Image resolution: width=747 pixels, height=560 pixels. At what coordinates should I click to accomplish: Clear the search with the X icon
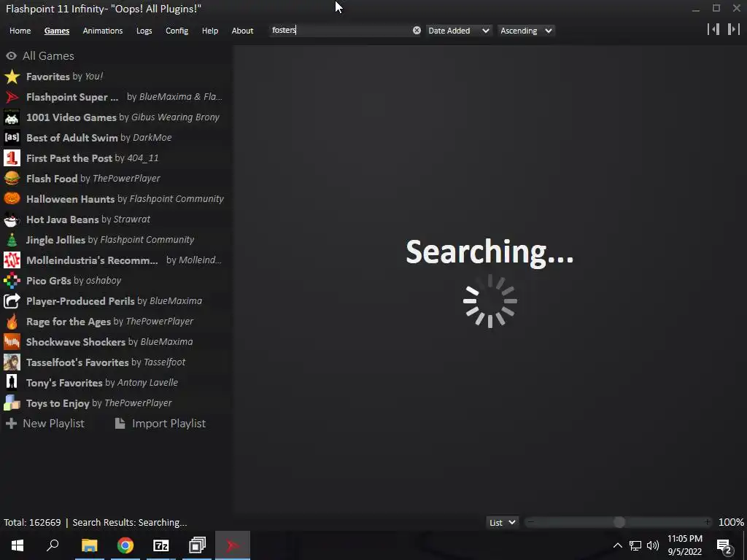pyautogui.click(x=417, y=31)
